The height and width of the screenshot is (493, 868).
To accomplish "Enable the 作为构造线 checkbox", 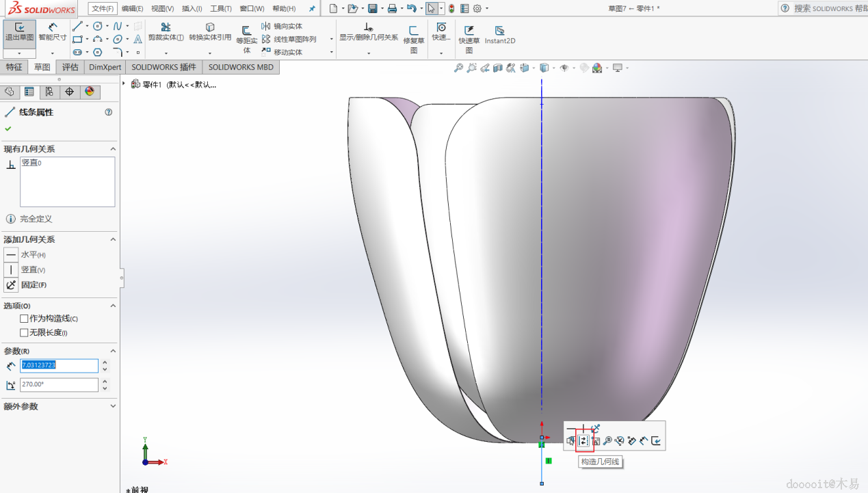I will 25,319.
